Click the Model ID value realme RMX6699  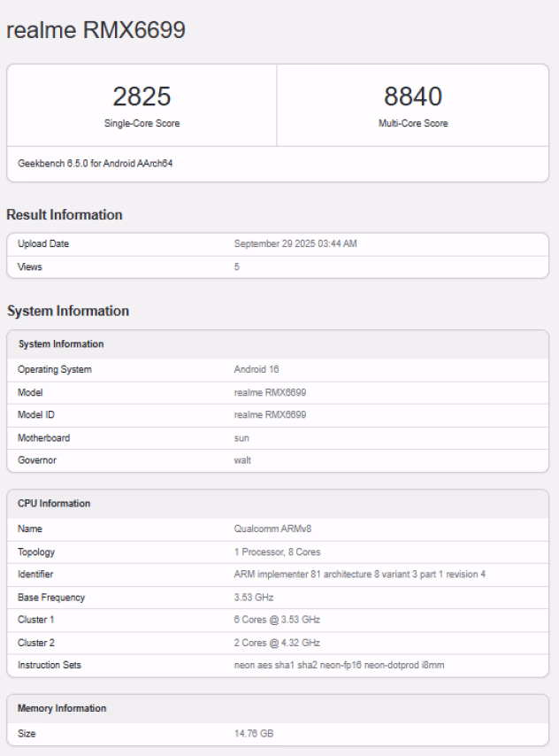tap(270, 415)
